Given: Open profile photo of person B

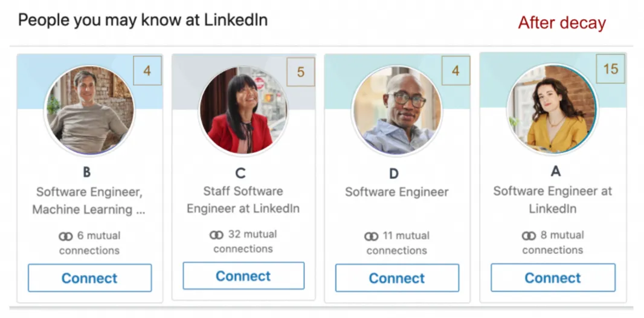Looking at the screenshot, I should tap(89, 110).
